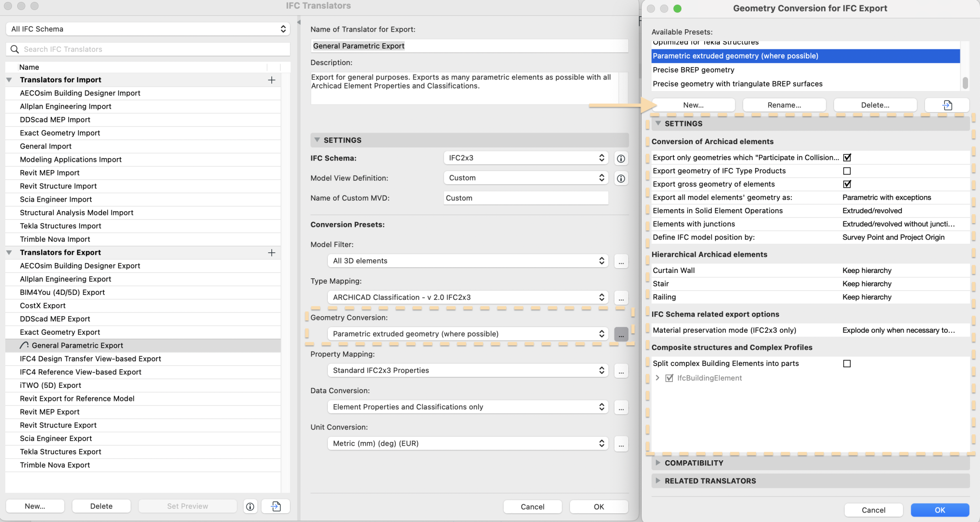Select the Precise BREP geometry preset

[x=693, y=70]
